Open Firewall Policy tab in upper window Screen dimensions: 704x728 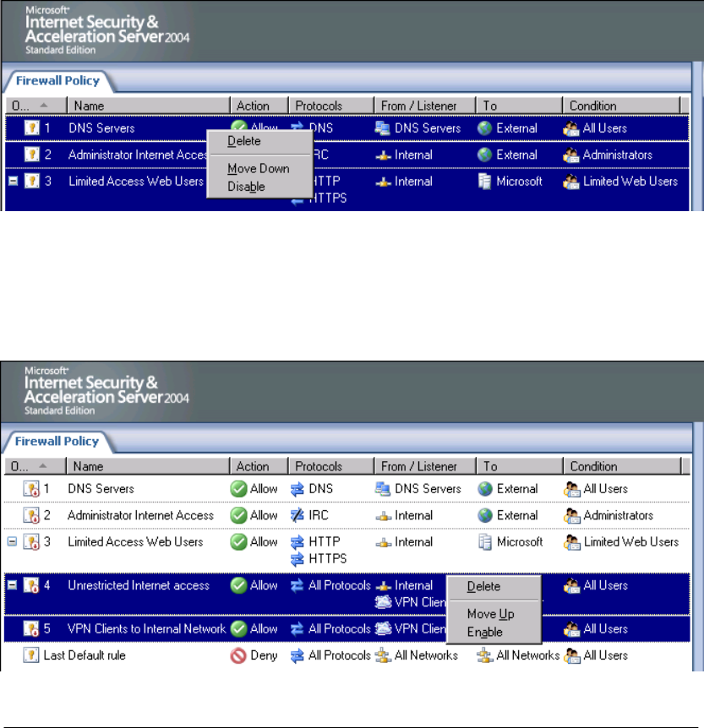point(57,81)
